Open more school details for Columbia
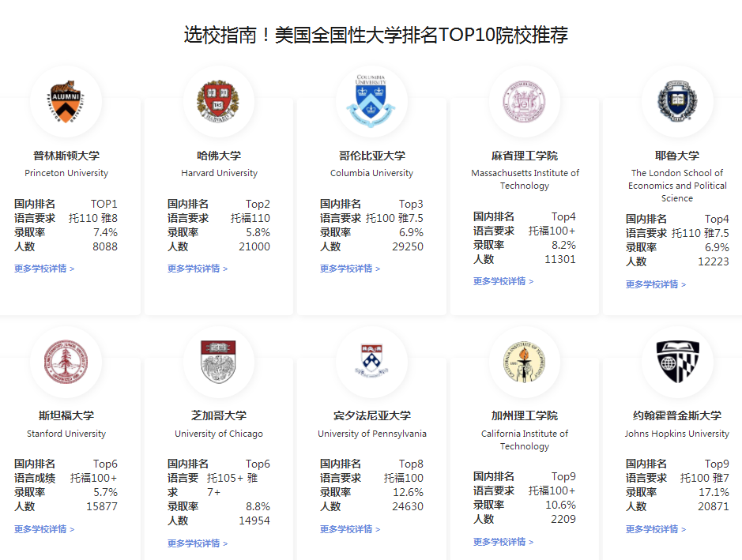 click(350, 269)
